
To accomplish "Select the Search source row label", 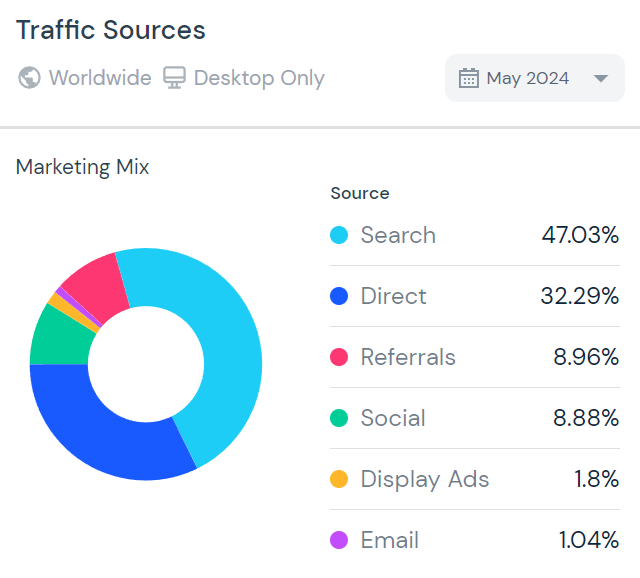I will tap(398, 236).
